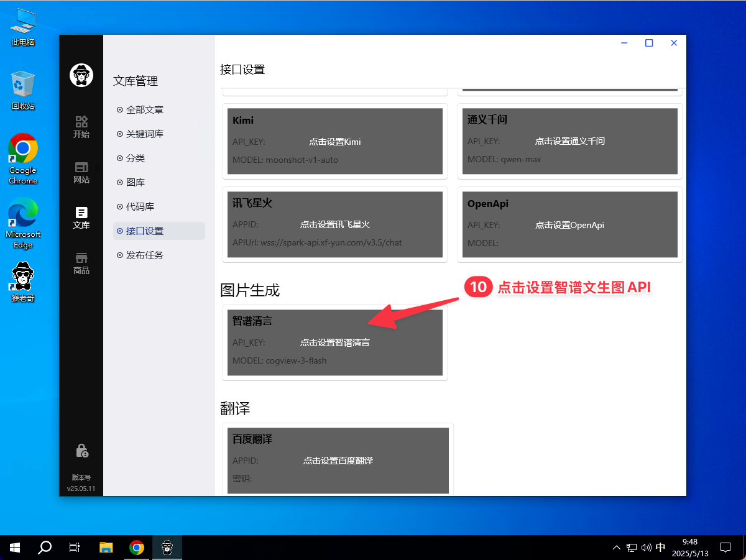Click the OpenApi card title
The width and height of the screenshot is (746, 560).
488,203
